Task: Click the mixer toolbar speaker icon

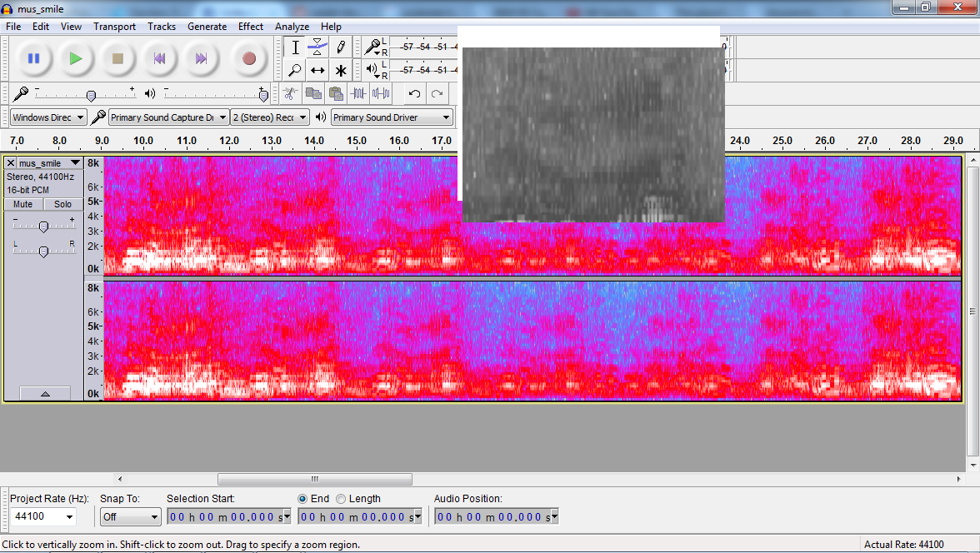Action: (x=150, y=94)
